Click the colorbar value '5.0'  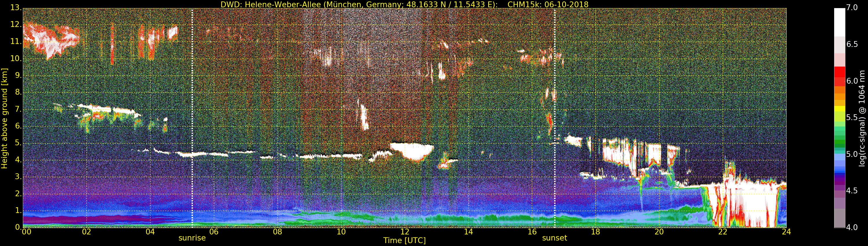coord(852,154)
